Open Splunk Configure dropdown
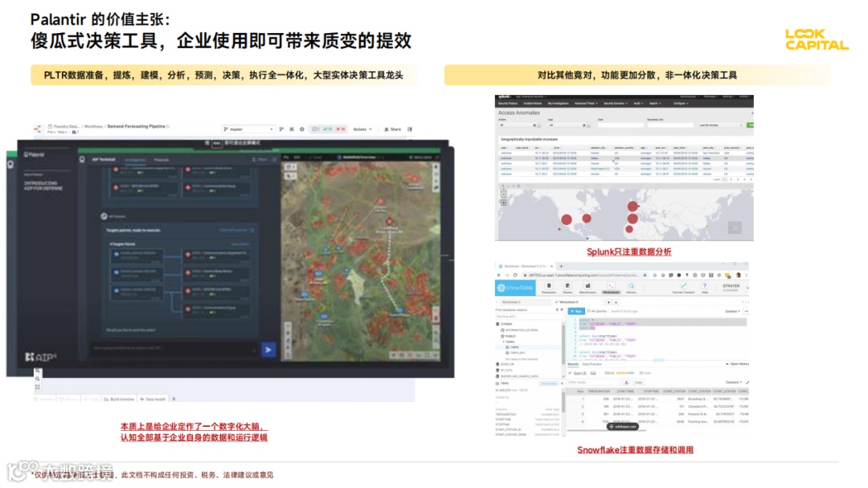Viewport: 868px width, 488px height. 681,104
